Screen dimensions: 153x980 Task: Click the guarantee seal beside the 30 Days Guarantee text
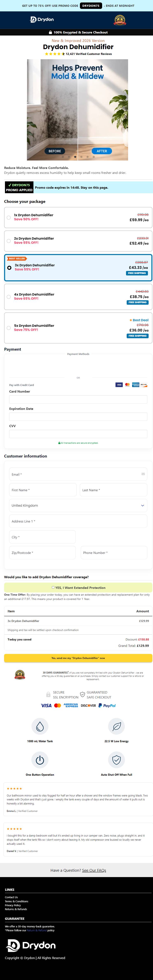[x=20, y=675]
